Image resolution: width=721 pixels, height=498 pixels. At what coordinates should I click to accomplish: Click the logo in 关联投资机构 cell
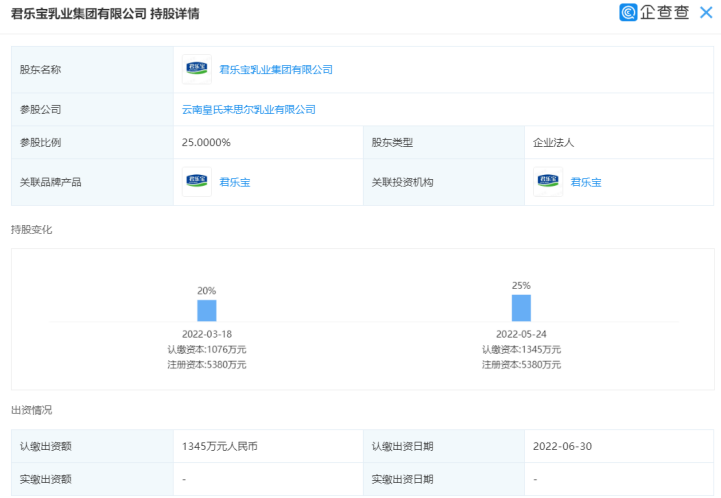pyautogui.click(x=548, y=182)
